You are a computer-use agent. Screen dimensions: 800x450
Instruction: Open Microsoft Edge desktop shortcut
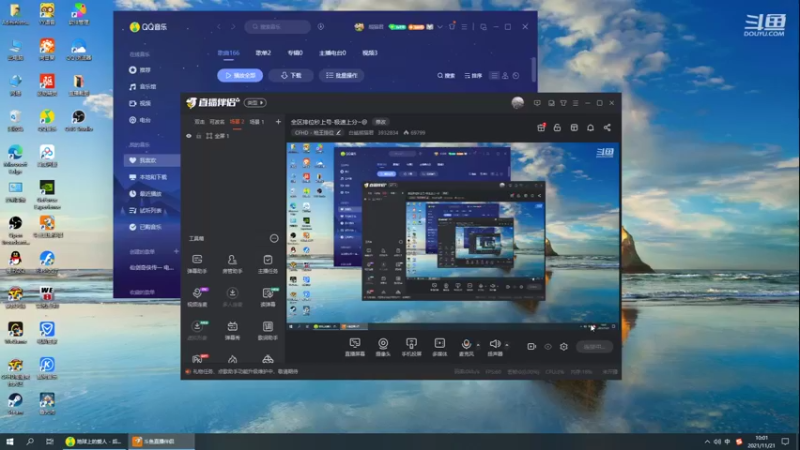pos(15,158)
